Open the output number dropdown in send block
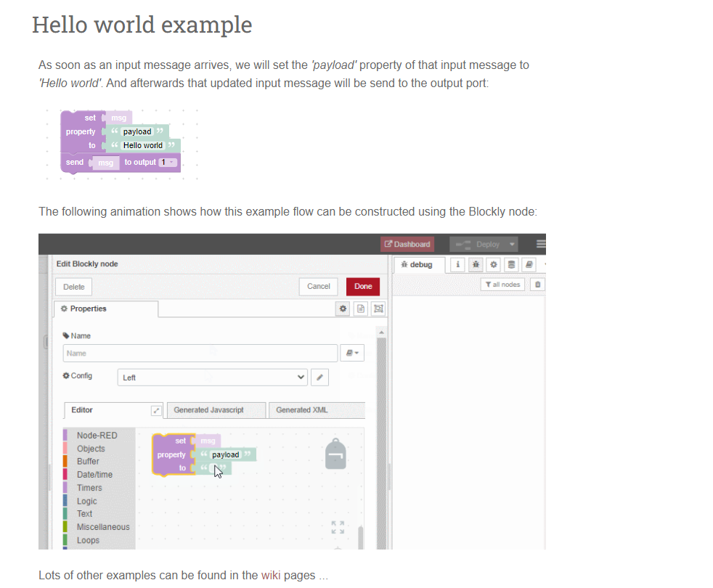This screenshot has width=713, height=588. click(168, 163)
